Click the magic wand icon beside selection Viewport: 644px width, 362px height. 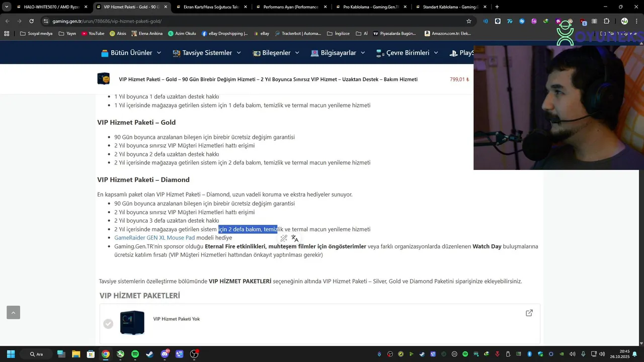pos(284,238)
